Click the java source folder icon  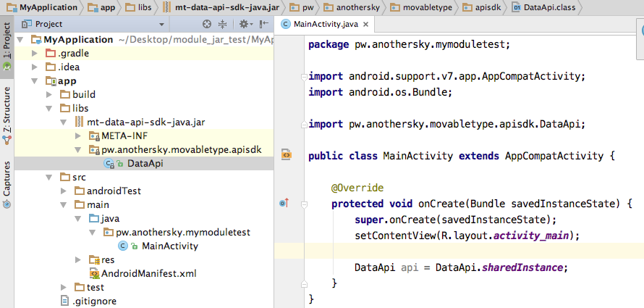click(94, 218)
